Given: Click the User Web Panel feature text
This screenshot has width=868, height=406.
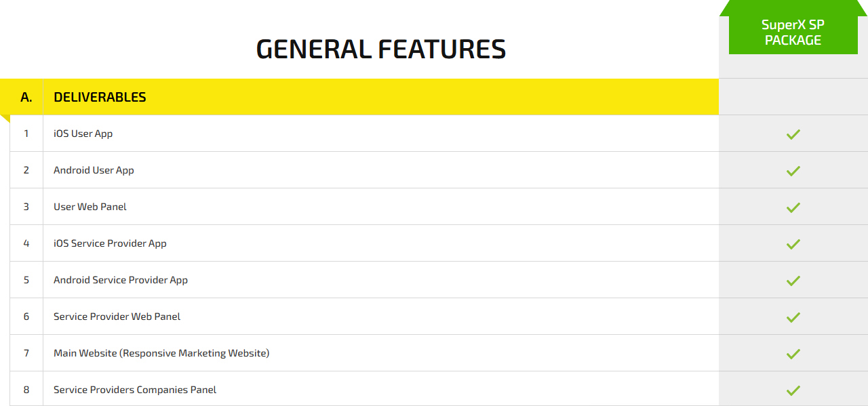Looking at the screenshot, I should 90,207.
